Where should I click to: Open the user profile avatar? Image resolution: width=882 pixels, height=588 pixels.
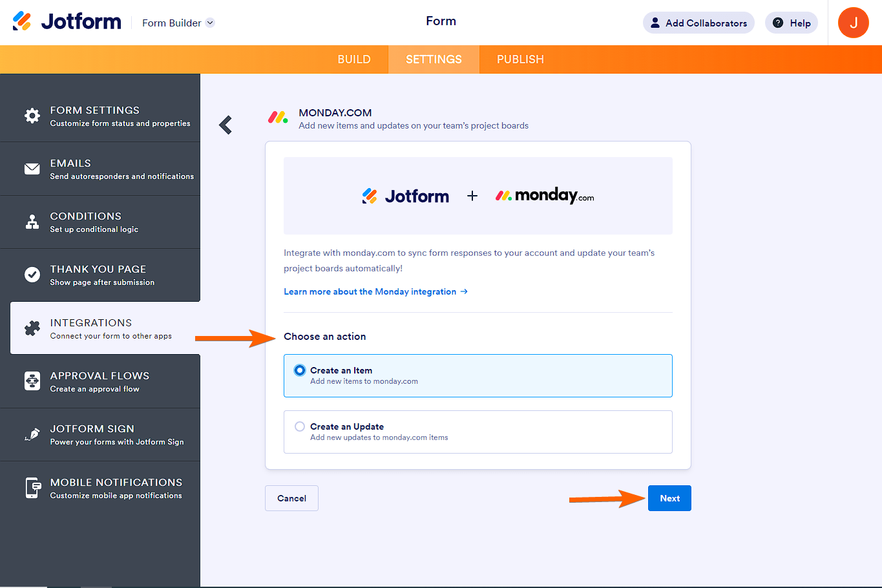853,23
